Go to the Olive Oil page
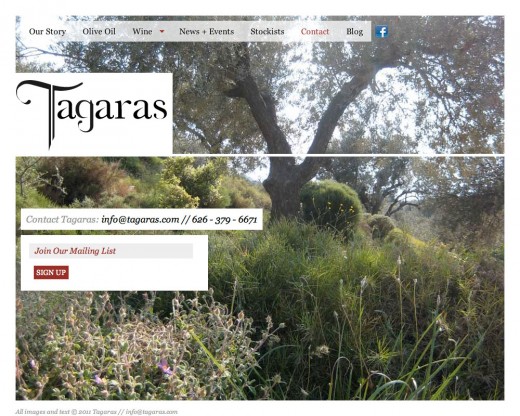Viewport: 520px width, 416px height. [99, 32]
